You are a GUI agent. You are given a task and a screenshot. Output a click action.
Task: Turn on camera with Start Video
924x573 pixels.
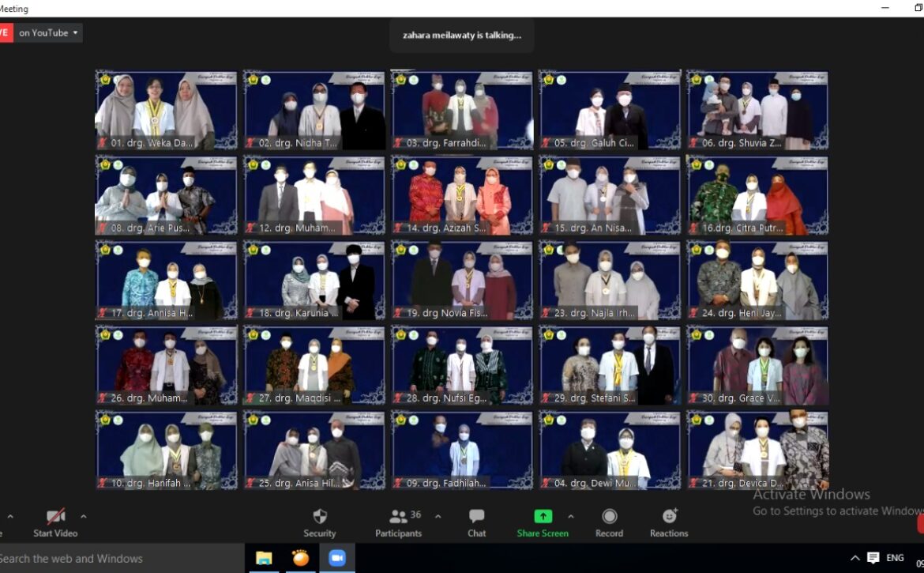coord(55,523)
